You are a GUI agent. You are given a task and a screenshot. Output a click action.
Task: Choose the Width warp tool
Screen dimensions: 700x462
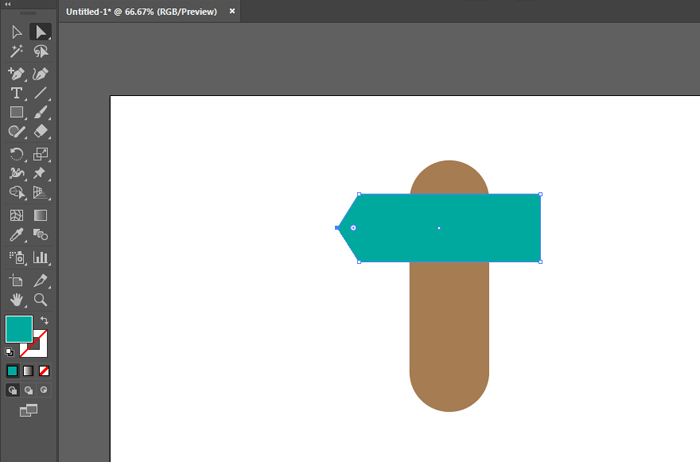17,173
